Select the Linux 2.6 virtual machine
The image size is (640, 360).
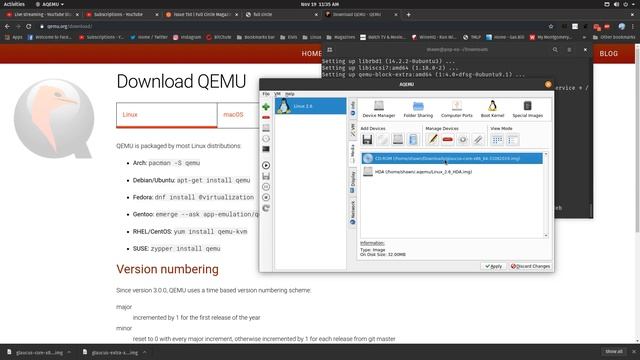(x=310, y=106)
